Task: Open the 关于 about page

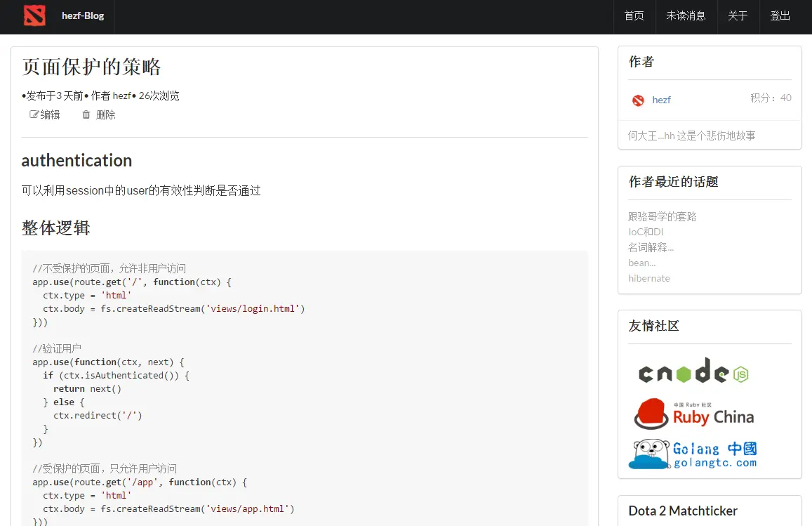Action: [738, 16]
